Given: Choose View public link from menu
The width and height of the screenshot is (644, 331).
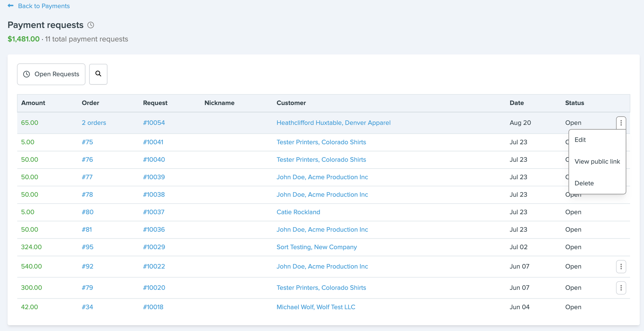Looking at the screenshot, I should pos(597,161).
